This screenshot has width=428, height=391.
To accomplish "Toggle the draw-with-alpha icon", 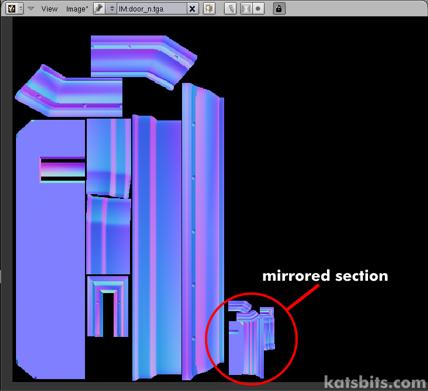I will pos(246,9).
